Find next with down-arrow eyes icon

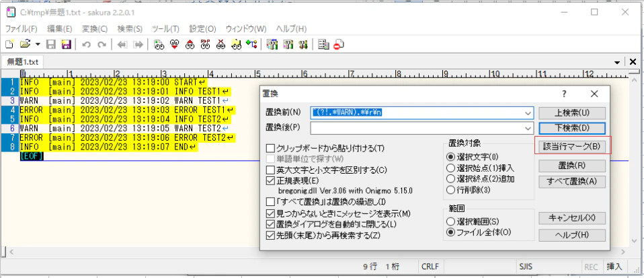pyautogui.click(x=175, y=44)
